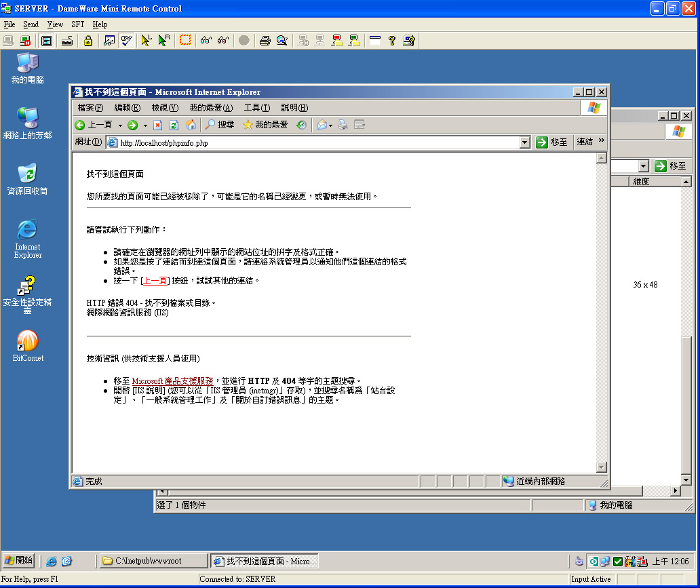Click the red dashed selection rectangle icon
Image resolution: width=700 pixels, height=588 pixels.
click(x=184, y=41)
